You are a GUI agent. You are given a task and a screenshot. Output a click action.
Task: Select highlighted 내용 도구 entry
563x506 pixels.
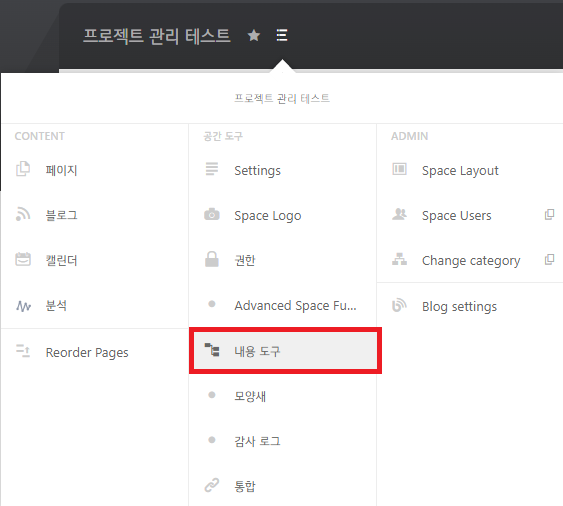[x=285, y=351]
